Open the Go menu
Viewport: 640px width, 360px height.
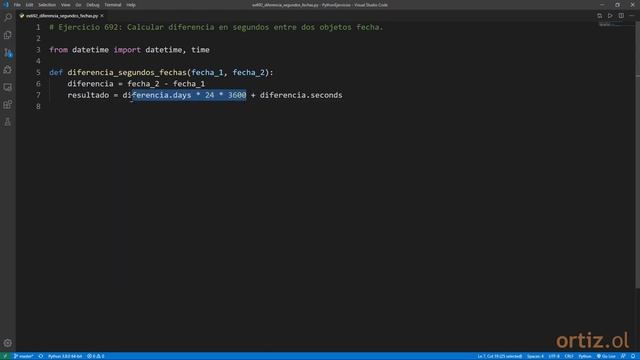point(78,5)
